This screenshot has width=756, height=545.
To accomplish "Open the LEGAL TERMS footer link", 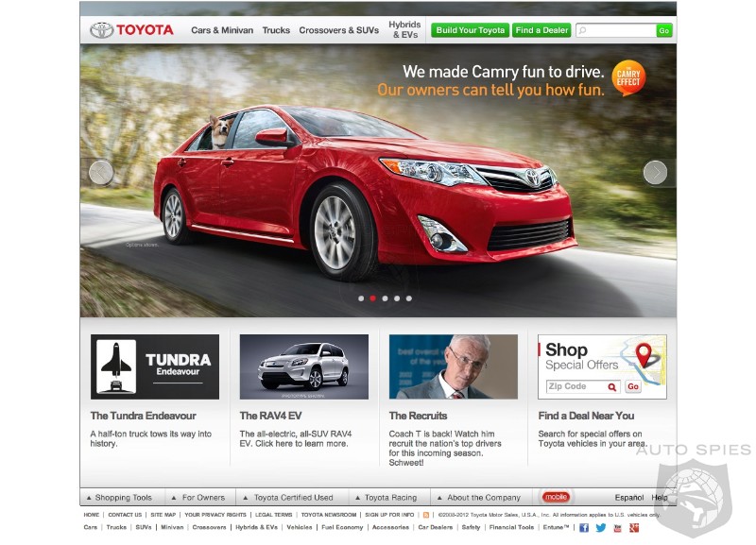I will point(273,515).
